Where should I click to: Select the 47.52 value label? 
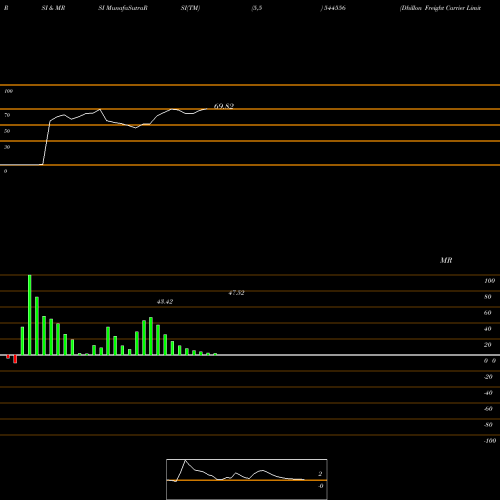[236, 293]
